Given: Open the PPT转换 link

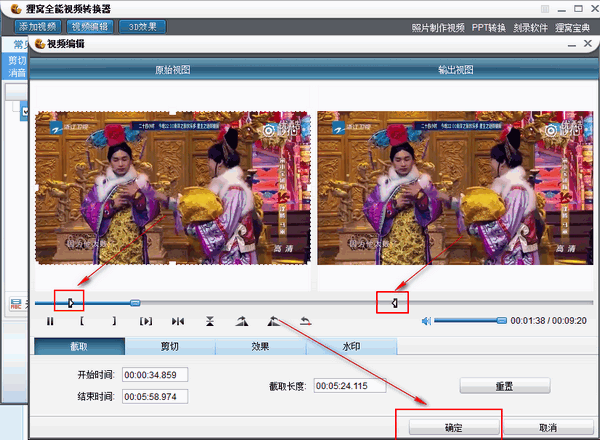Looking at the screenshot, I should [489, 28].
